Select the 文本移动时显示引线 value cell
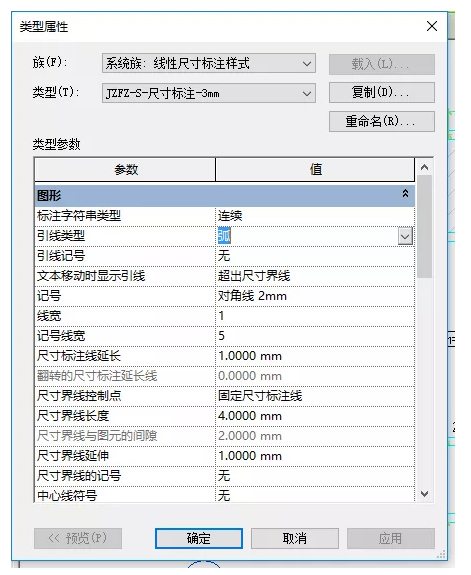The image size is (471, 575). (x=315, y=276)
